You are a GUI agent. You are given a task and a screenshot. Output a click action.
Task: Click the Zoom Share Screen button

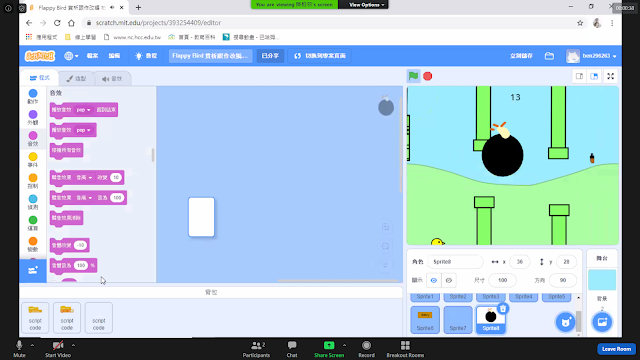(329, 349)
